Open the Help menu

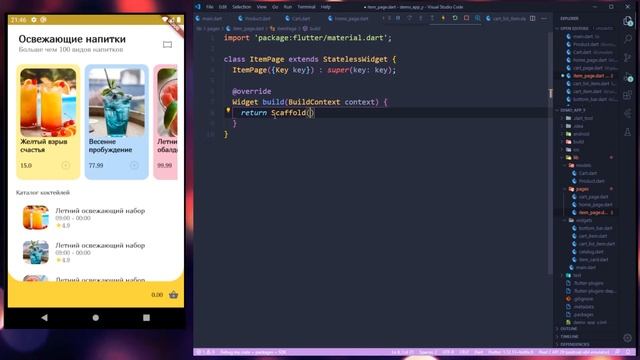(325, 7)
